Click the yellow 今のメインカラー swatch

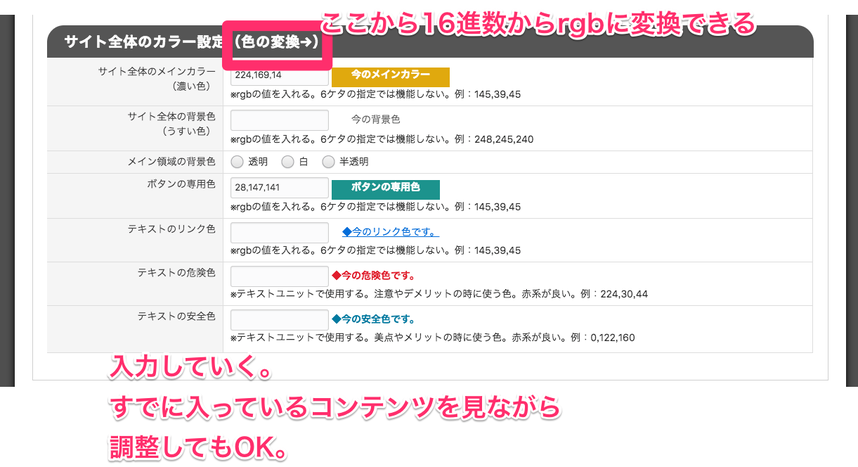(390, 76)
